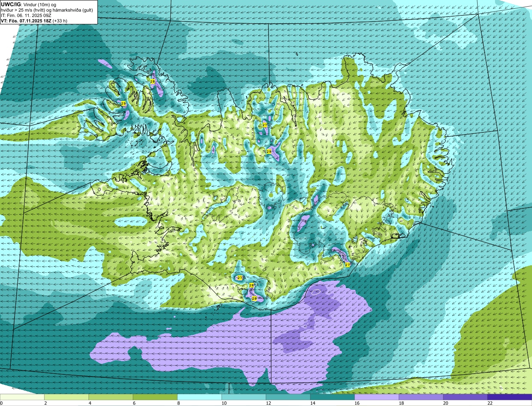Screen dimensions: 532x406
Task: Click the "10" label on the wind scale
Action: tap(224, 403)
